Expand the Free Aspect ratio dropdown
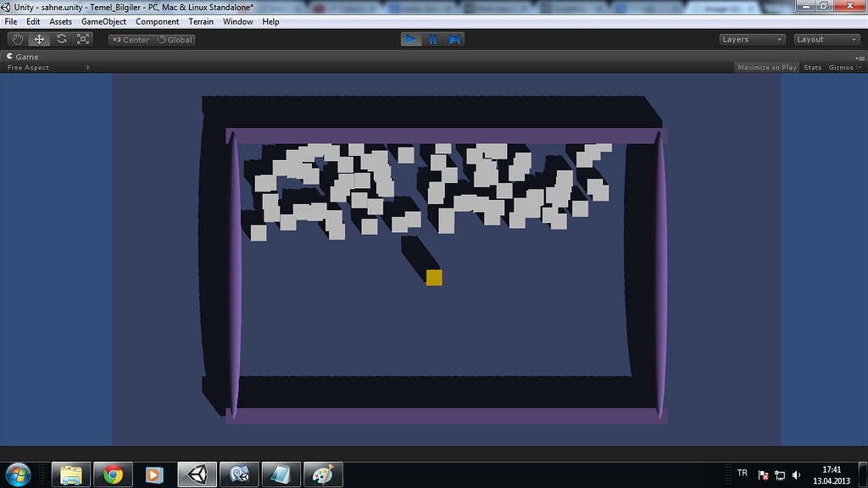 pyautogui.click(x=48, y=68)
